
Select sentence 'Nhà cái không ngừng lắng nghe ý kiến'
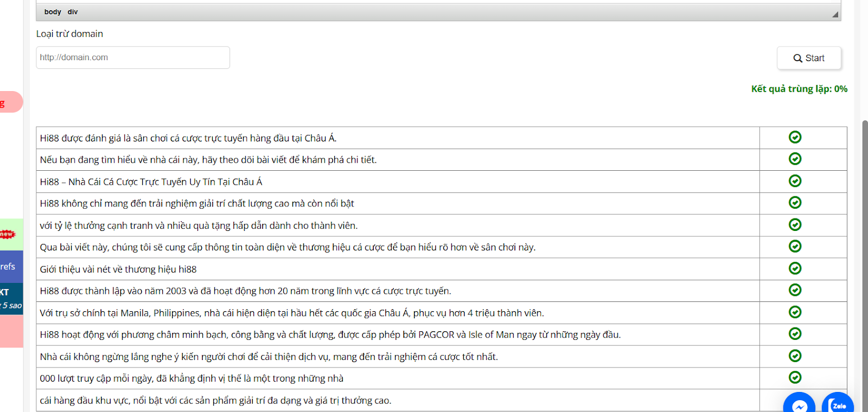coord(269,357)
